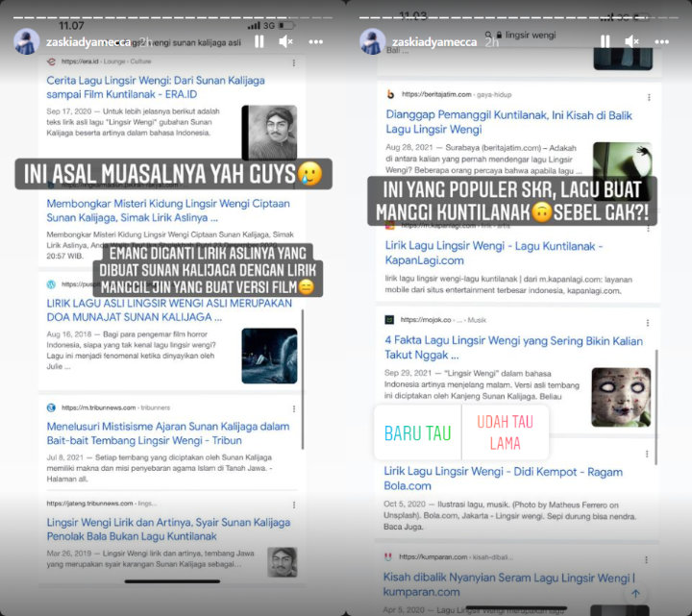Screen dimensions: 692x616
Task: Open options menu for mojok.co result
Action: tap(648, 323)
